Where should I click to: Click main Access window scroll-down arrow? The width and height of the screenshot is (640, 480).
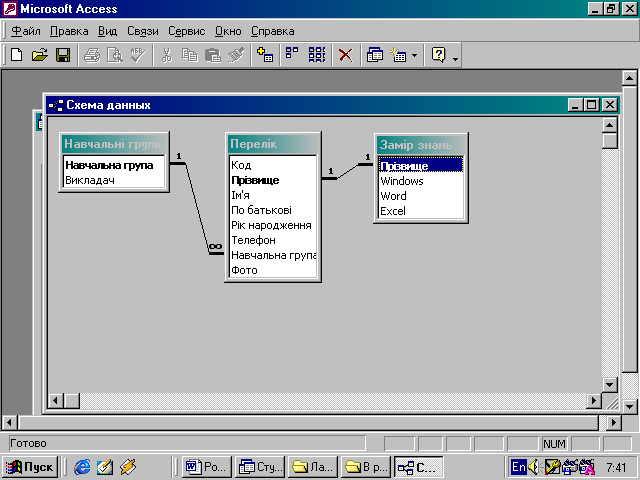629,407
